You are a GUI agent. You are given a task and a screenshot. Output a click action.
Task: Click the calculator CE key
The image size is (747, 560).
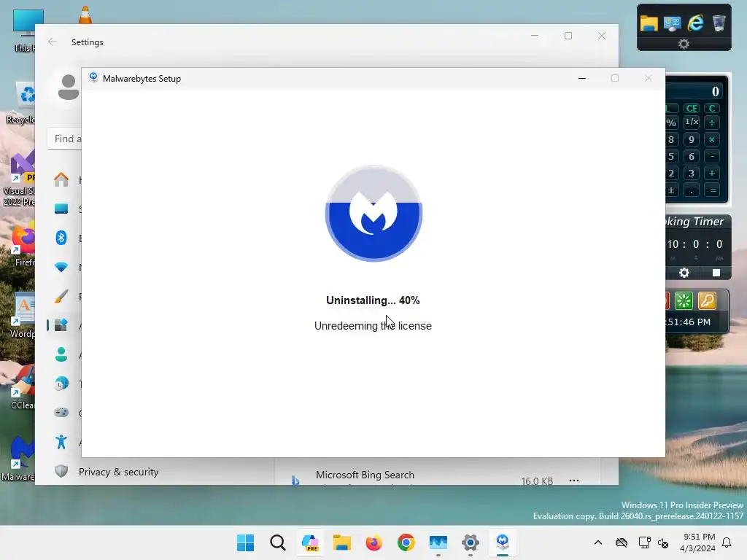click(x=692, y=108)
